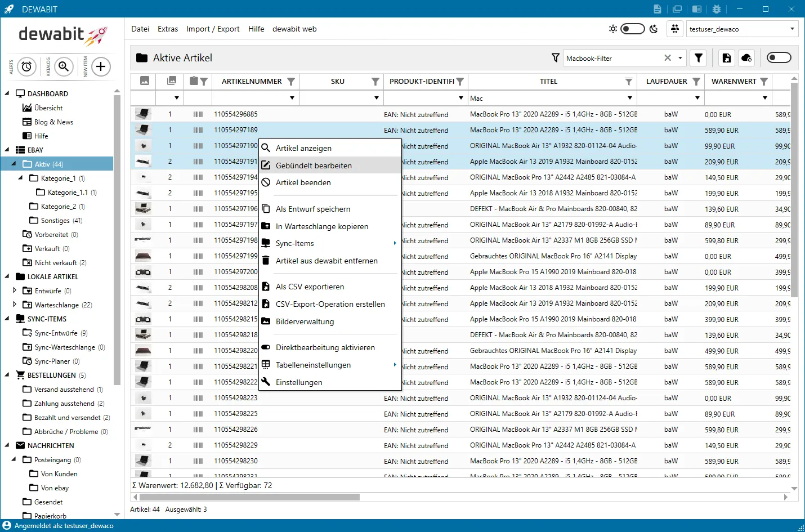Click the New Item plus icon

(101, 67)
